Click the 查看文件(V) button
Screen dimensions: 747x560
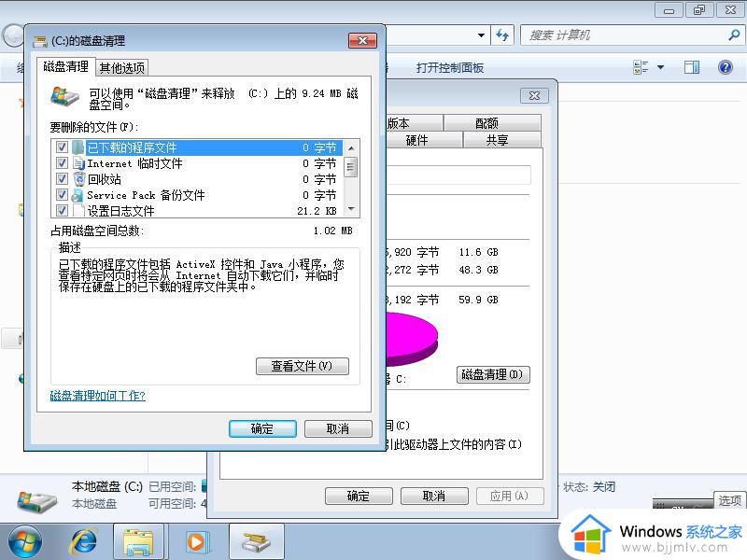[x=302, y=366]
